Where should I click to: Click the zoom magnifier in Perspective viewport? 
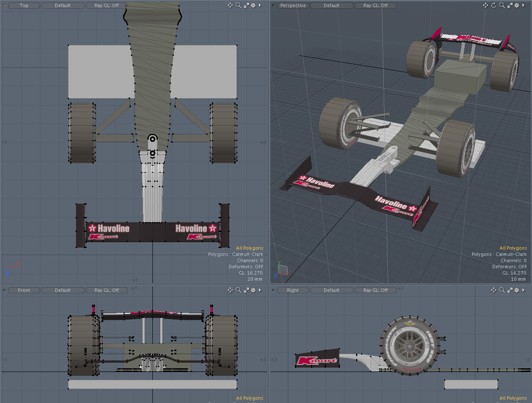pyautogui.click(x=502, y=5)
